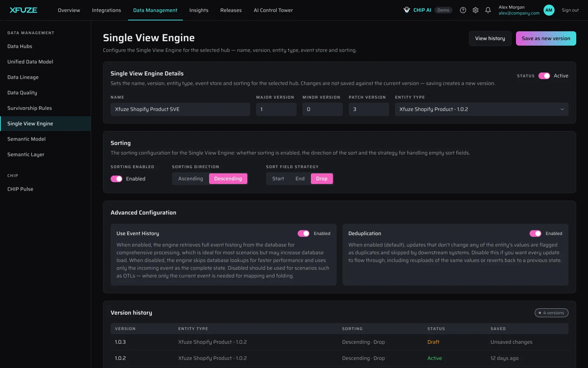Open CHIP Pulse in sidebar
Viewport: 588px width, 368px height.
(45, 189)
